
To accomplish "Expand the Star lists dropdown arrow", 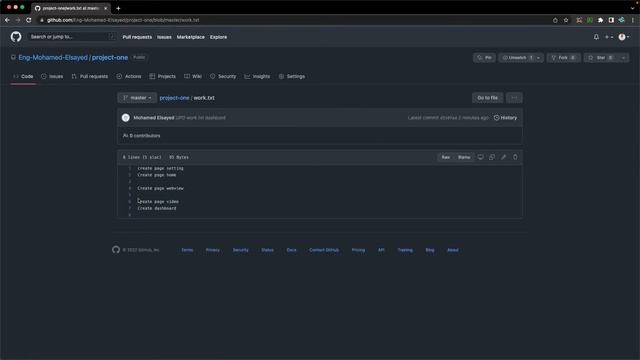I will [623, 58].
